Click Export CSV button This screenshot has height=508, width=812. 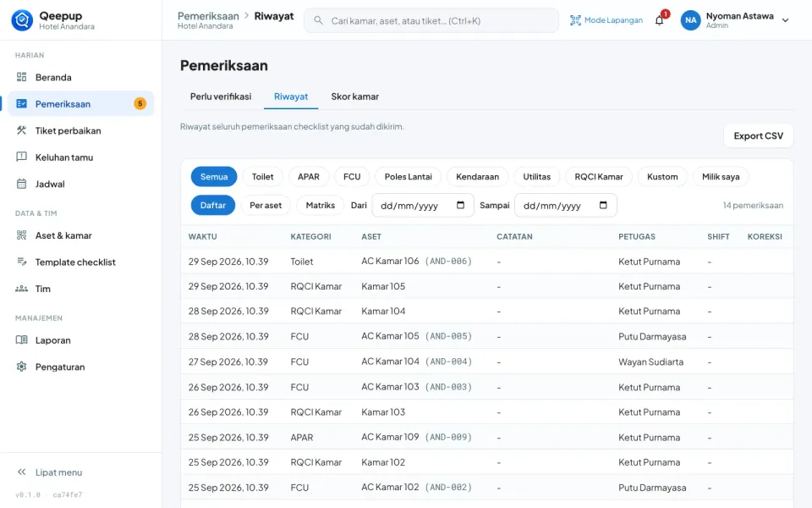click(x=758, y=135)
